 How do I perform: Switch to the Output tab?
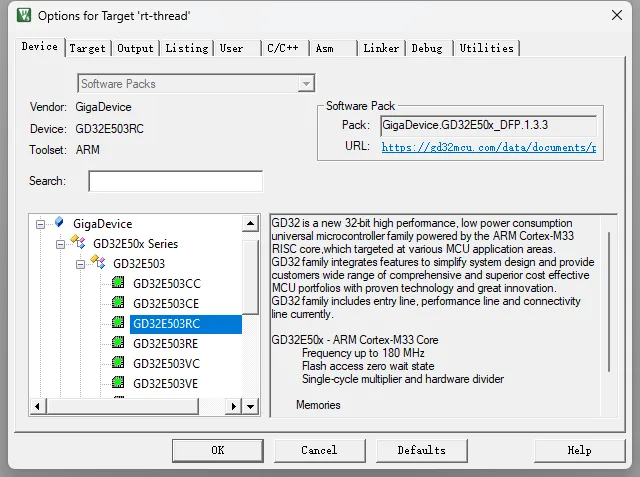136,49
